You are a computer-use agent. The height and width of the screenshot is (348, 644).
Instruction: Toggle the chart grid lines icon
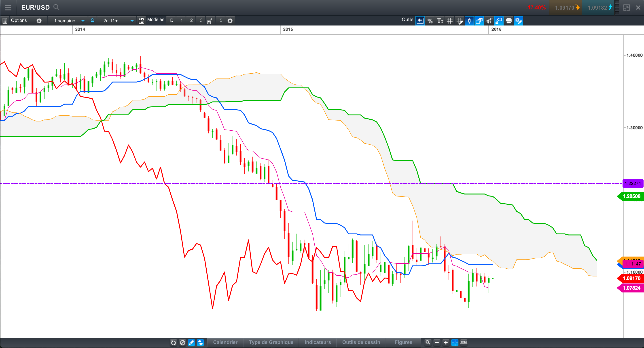tap(449, 21)
